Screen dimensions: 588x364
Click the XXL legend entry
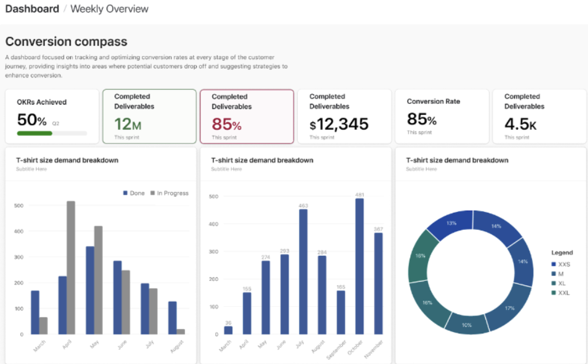click(x=563, y=293)
